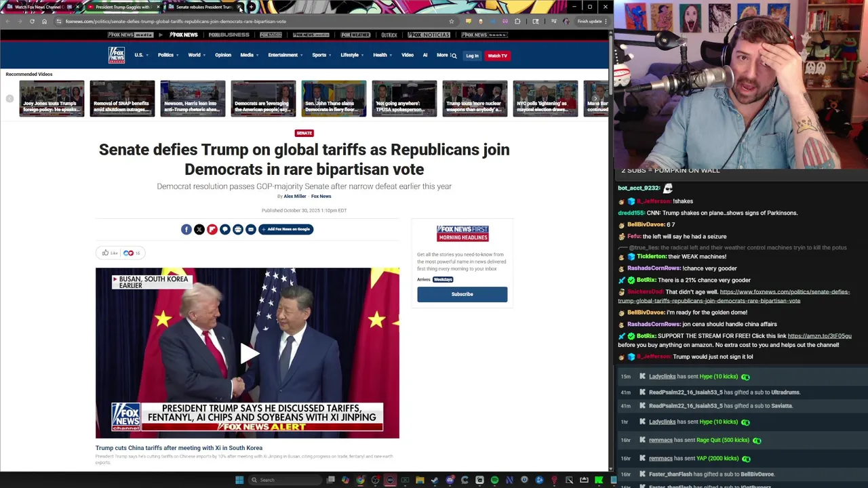Open author Alex Miller's page
Viewport: 868px width, 488px height.
click(295, 197)
